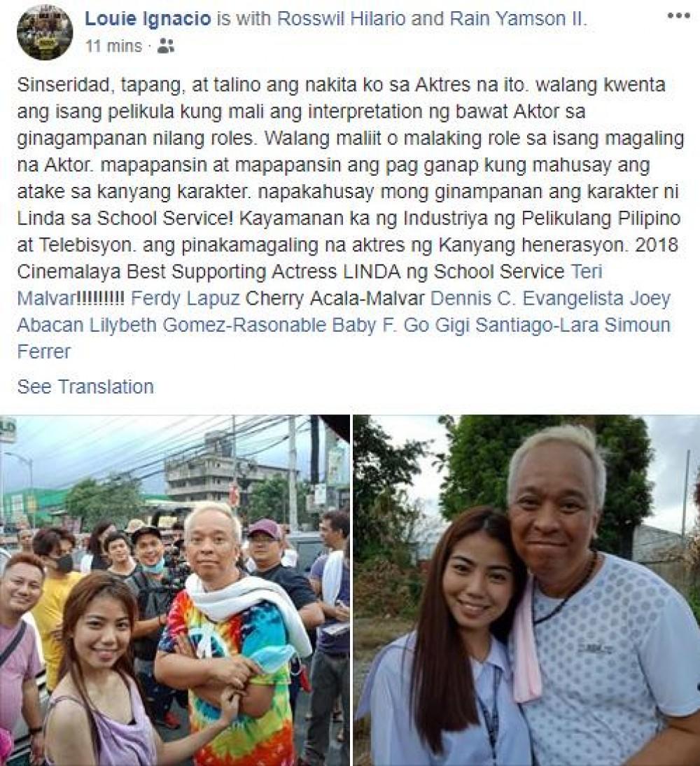700x766 pixels.
Task: Open the three-dots post options menu
Action: 678,15
